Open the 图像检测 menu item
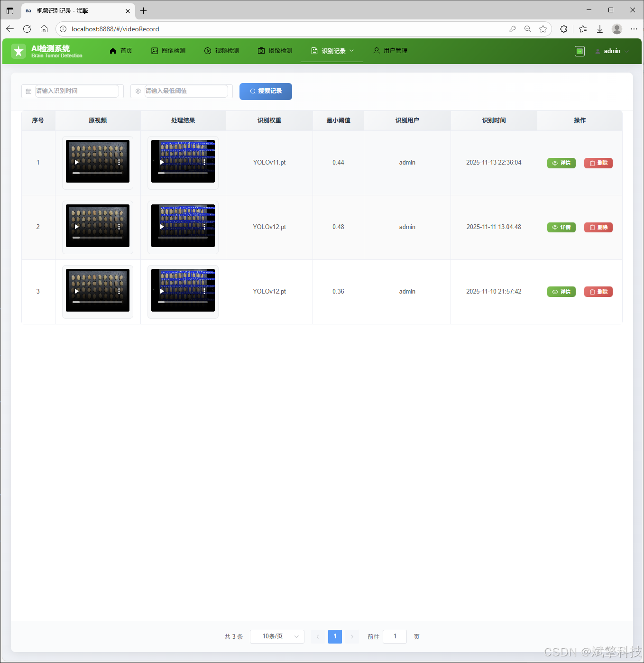This screenshot has width=644, height=663. [168, 51]
